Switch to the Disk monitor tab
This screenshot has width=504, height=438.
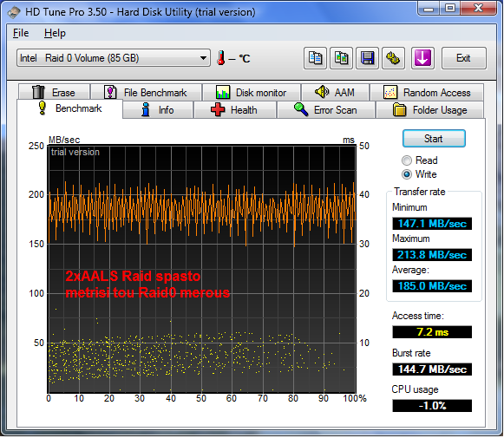pos(252,93)
